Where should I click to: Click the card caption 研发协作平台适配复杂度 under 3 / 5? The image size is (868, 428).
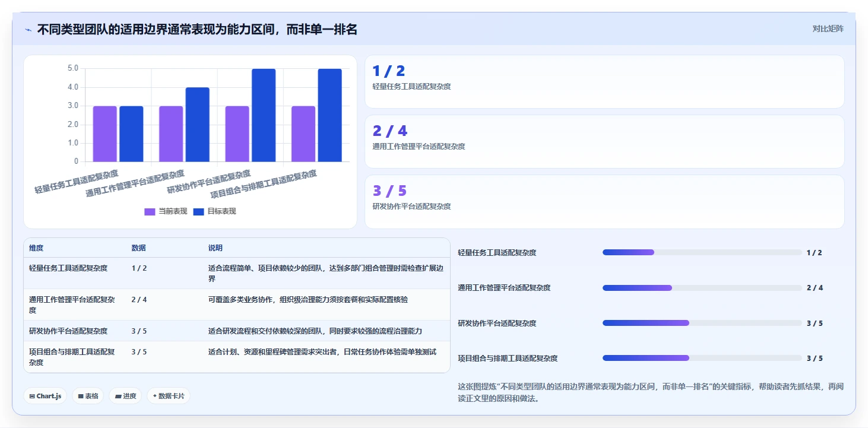[x=411, y=207]
